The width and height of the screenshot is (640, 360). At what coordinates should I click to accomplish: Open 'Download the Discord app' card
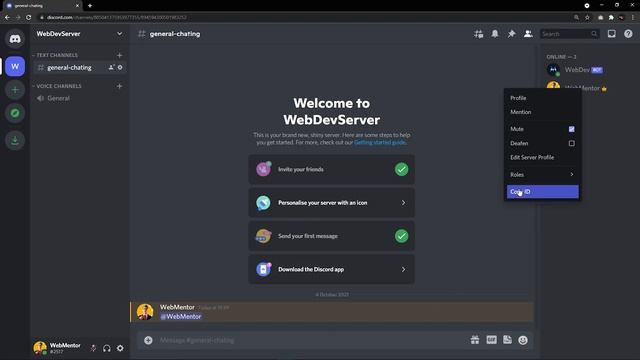pos(331,269)
